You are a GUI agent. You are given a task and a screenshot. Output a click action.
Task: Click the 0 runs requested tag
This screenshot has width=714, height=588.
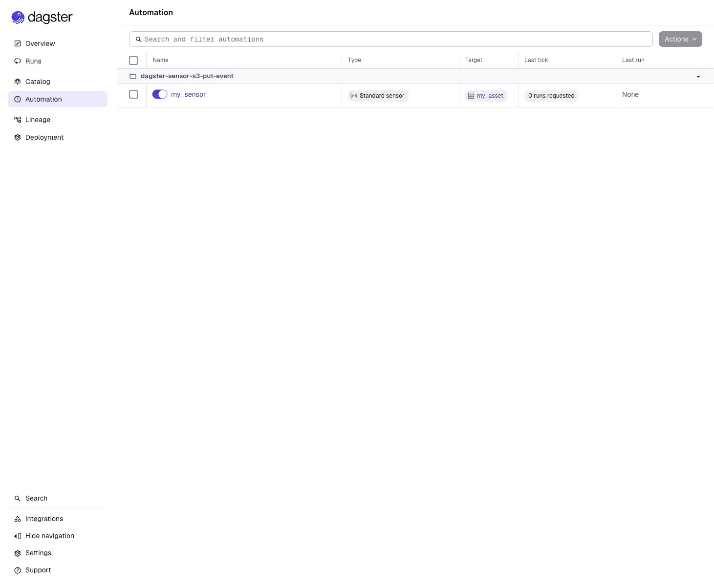coord(551,96)
